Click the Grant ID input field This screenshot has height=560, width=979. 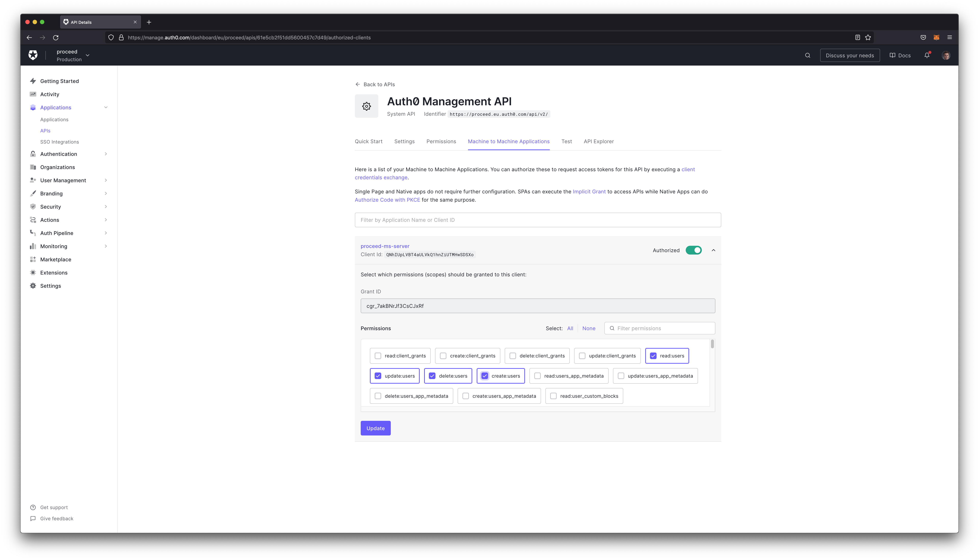(x=538, y=306)
